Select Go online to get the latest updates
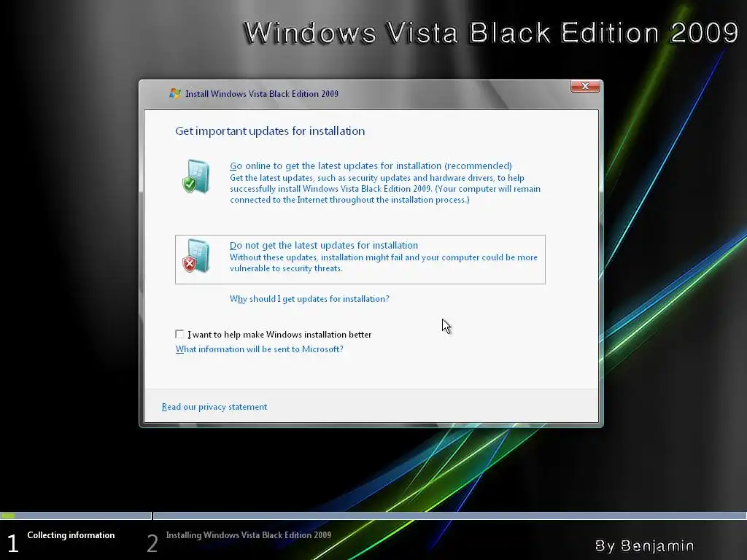The image size is (747, 560). coord(371,166)
